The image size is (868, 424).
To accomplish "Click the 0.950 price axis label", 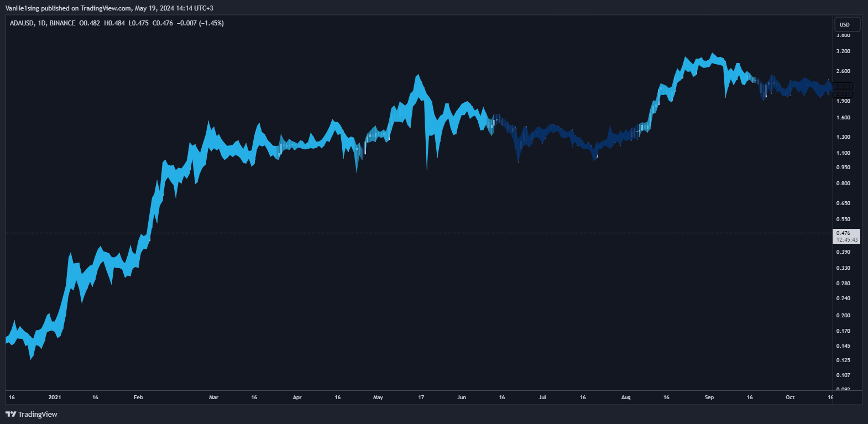I will click(843, 167).
